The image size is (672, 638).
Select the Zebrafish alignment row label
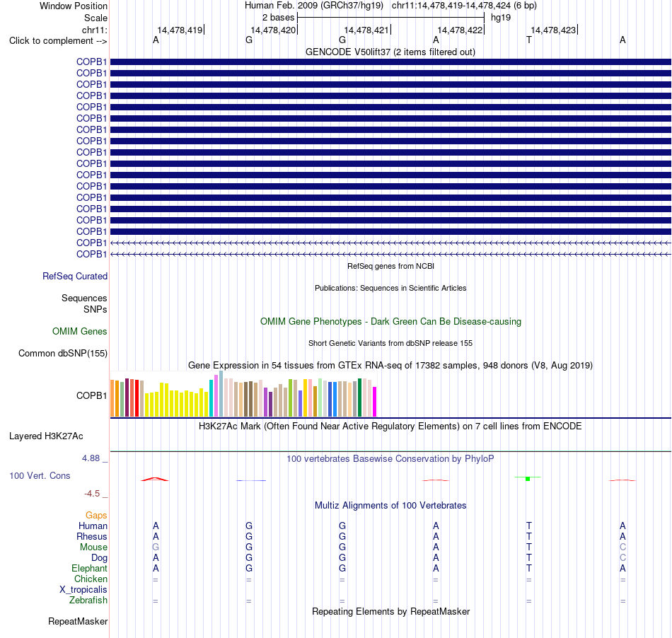pos(88,601)
